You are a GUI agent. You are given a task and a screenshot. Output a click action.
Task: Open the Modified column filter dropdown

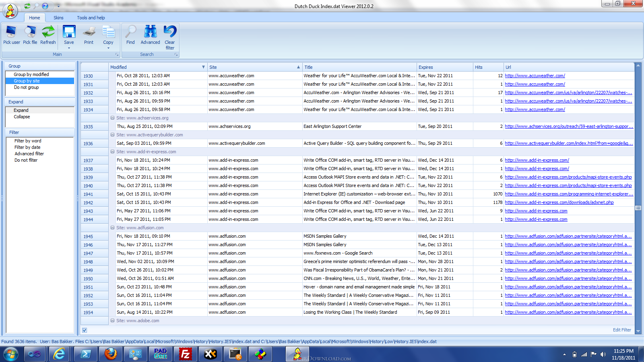point(203,67)
